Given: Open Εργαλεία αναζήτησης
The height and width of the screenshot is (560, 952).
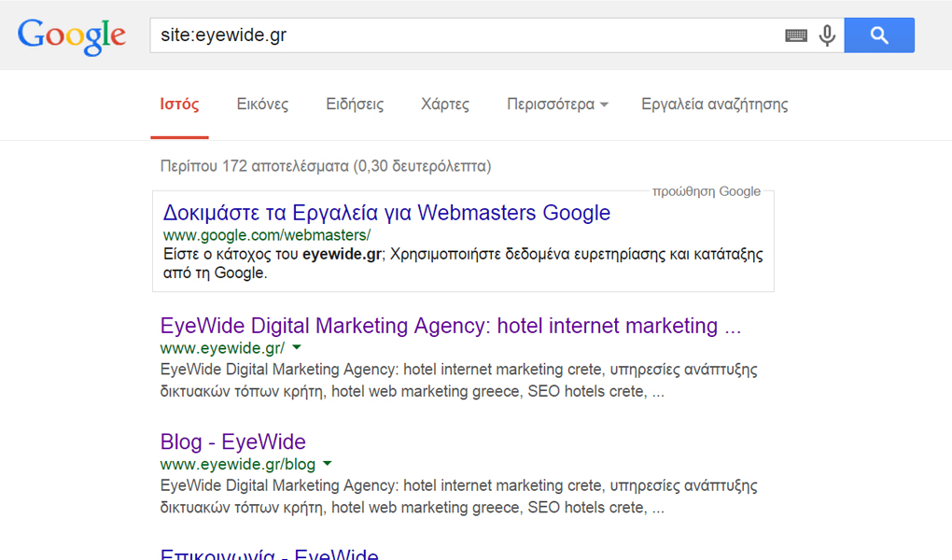Looking at the screenshot, I should point(714,105).
